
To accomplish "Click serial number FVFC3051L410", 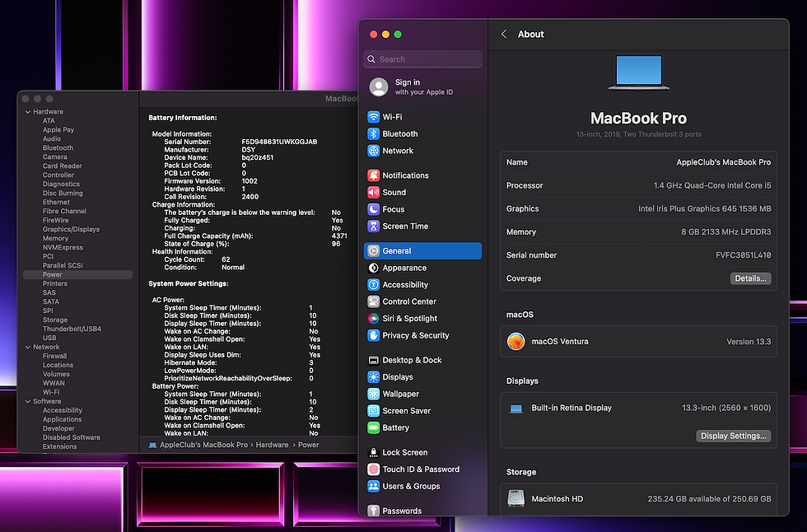I will [743, 255].
